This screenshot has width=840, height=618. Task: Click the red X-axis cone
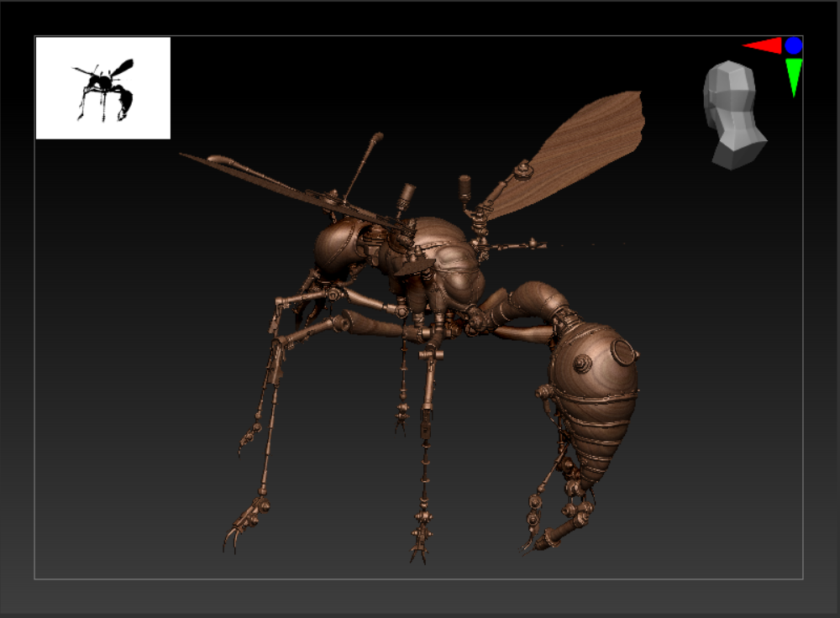tap(763, 45)
